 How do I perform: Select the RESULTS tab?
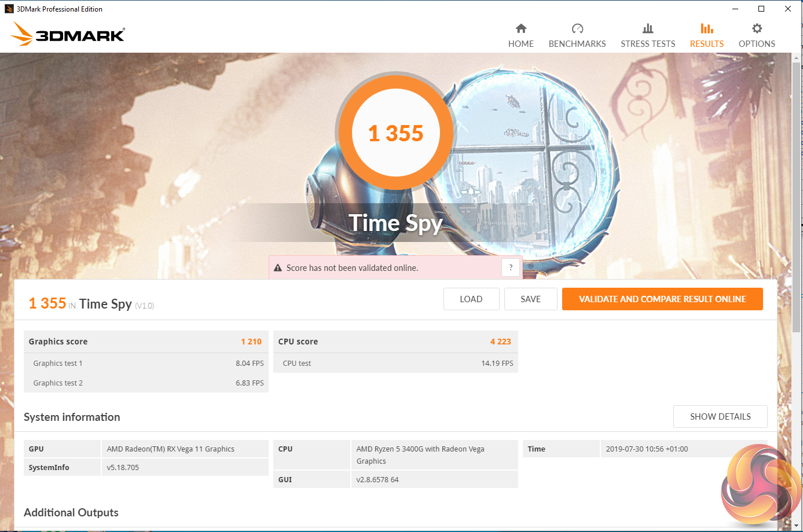pos(707,35)
